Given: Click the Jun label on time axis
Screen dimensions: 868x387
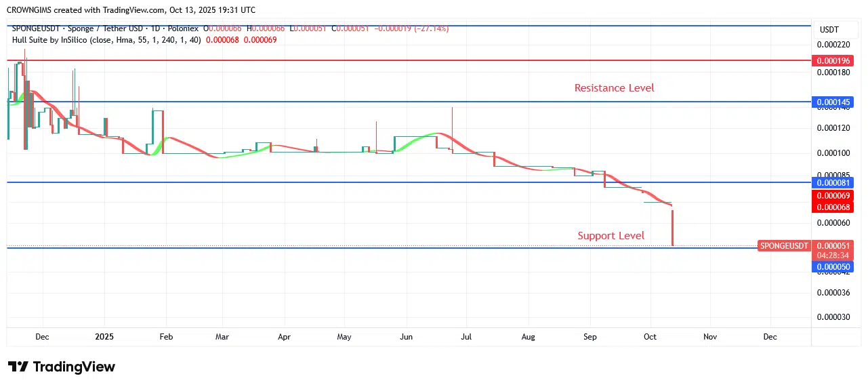Looking at the screenshot, I should [407, 336].
